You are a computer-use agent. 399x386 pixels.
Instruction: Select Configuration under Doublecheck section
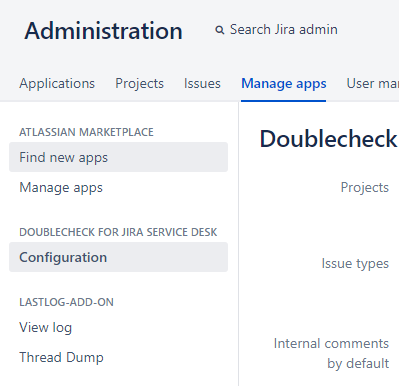(x=118, y=257)
